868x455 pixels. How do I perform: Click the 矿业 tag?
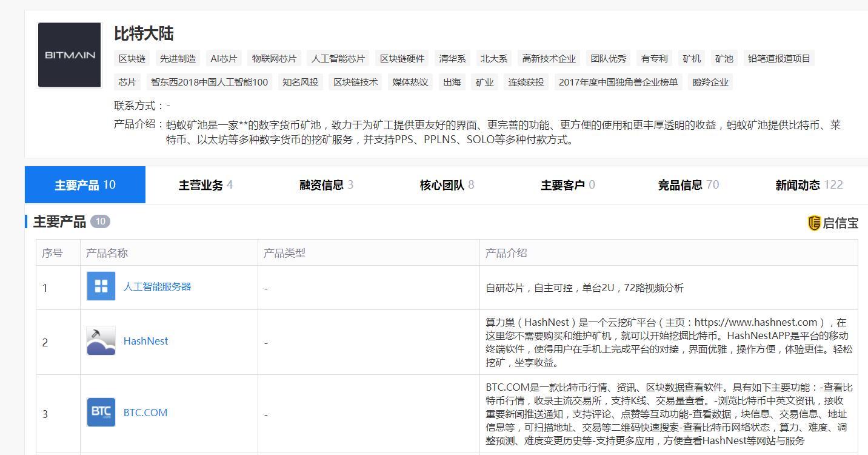click(485, 82)
